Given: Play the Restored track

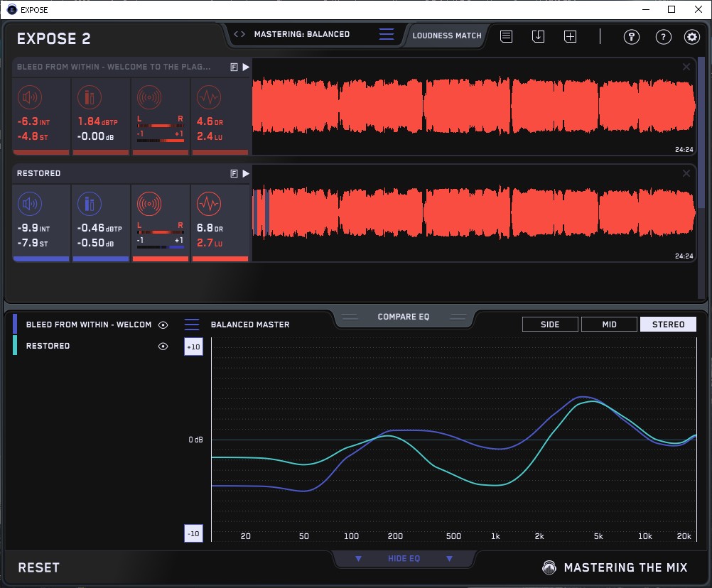Looking at the screenshot, I should 246,173.
